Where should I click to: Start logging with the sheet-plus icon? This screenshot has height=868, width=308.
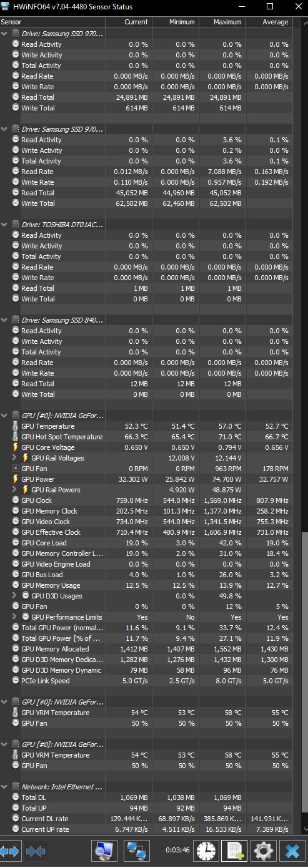(x=235, y=850)
